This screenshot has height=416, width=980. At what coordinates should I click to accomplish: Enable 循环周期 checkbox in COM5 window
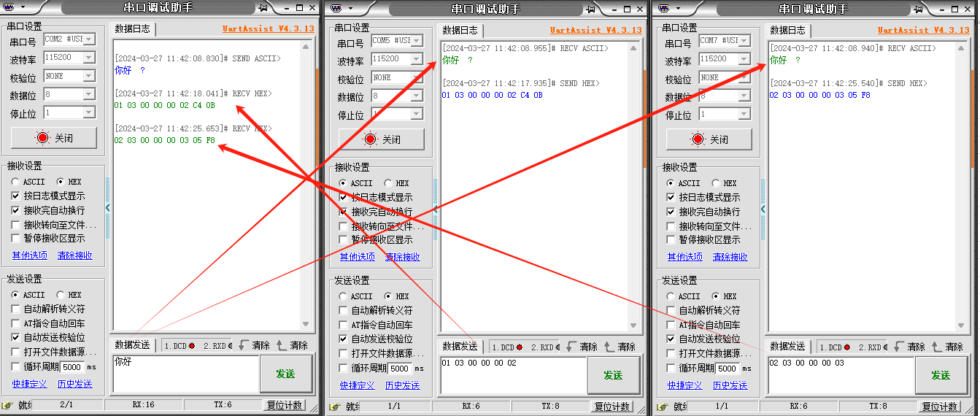pos(344,369)
